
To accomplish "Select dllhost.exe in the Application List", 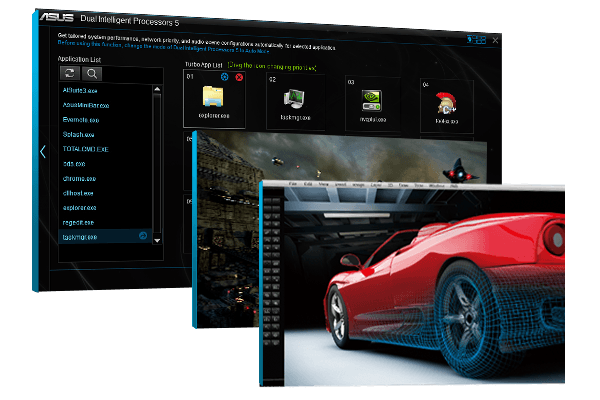I will tap(78, 193).
